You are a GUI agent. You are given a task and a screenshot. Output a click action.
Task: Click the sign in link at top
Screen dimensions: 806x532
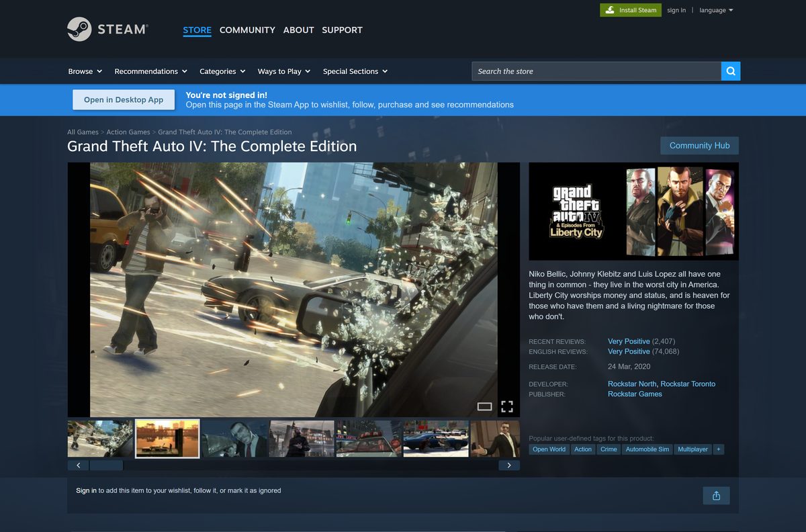(676, 10)
